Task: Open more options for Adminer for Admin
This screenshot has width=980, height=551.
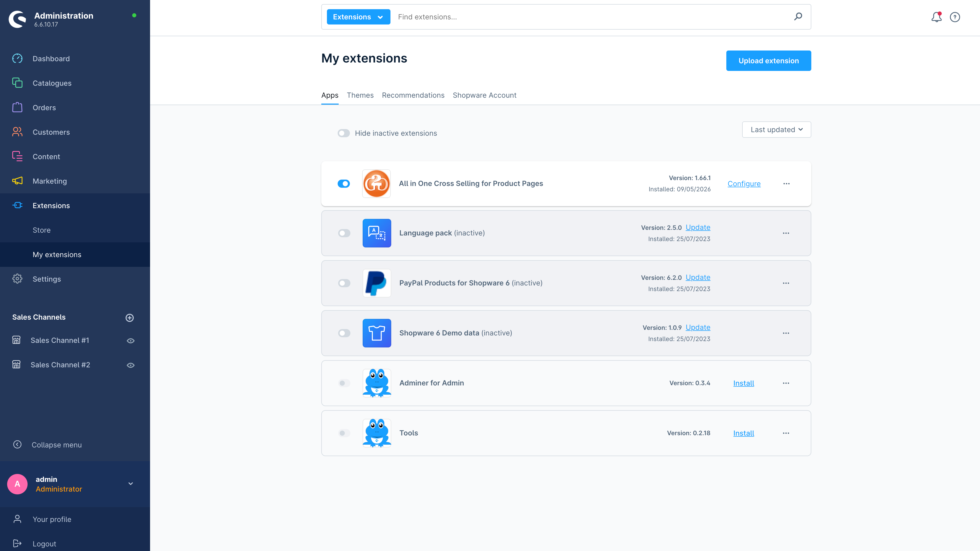Action: tap(786, 383)
